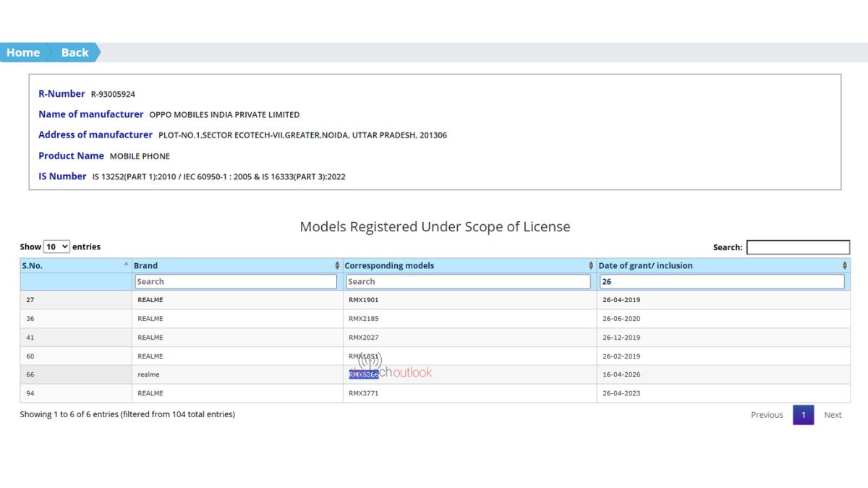
Task: Click the Date filter field containing 26
Action: click(722, 281)
